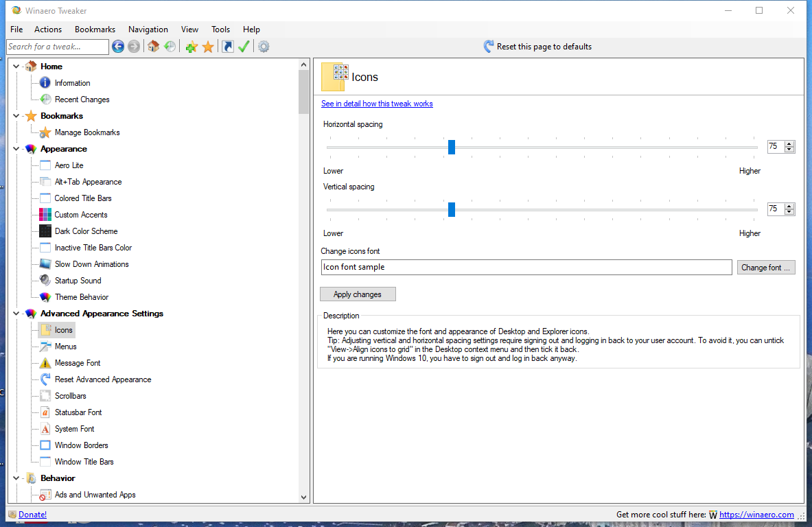The image size is (812, 527).
Task: Click the Change font button
Action: (766, 267)
